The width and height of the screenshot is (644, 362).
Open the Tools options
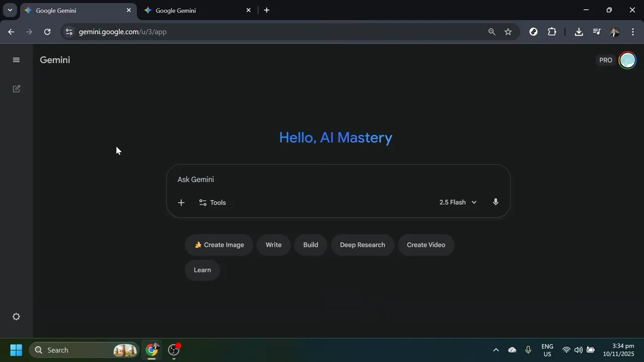click(x=212, y=203)
